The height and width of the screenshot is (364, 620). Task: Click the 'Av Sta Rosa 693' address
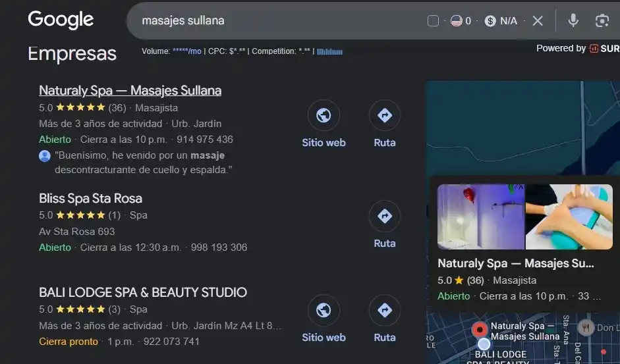tap(76, 232)
